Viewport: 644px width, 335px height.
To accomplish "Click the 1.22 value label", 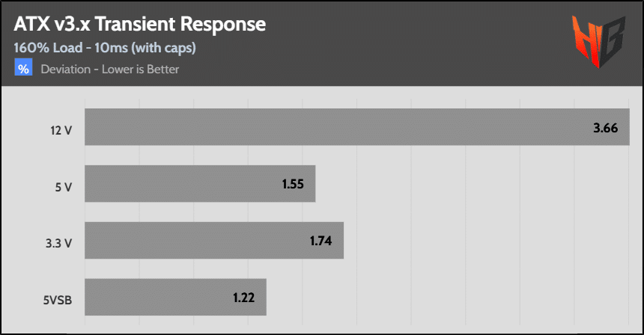I will tap(245, 298).
